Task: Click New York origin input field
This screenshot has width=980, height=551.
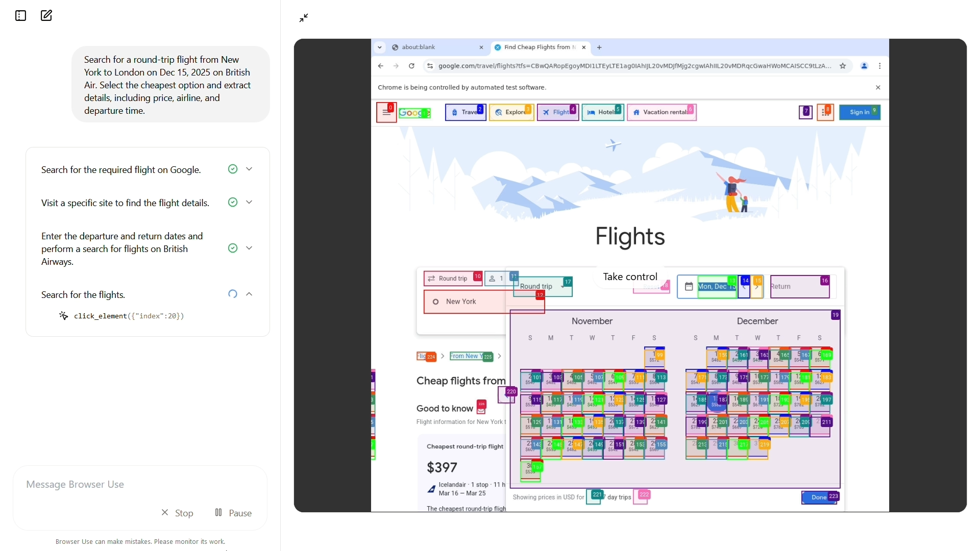Action: (461, 300)
